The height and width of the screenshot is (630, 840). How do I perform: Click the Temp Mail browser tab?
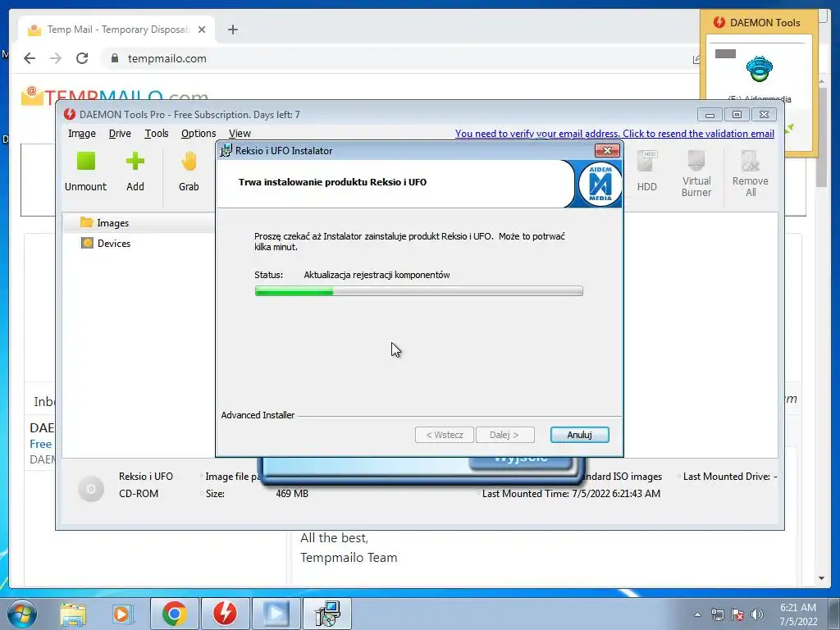coord(116,30)
